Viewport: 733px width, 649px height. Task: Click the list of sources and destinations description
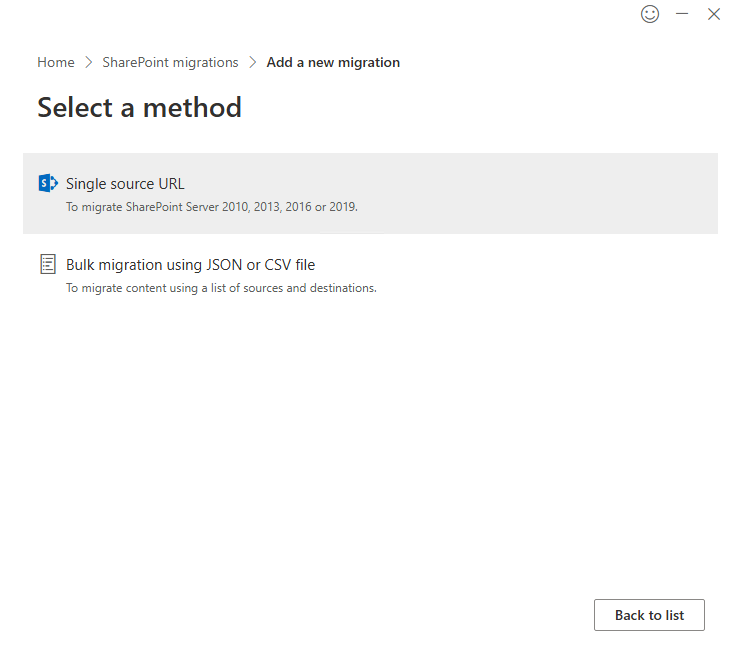click(x=221, y=288)
